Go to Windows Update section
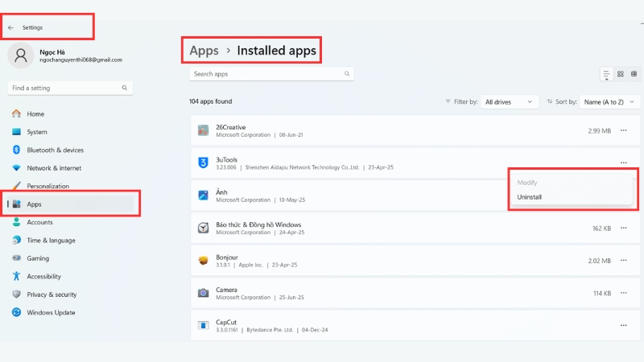 (x=52, y=312)
